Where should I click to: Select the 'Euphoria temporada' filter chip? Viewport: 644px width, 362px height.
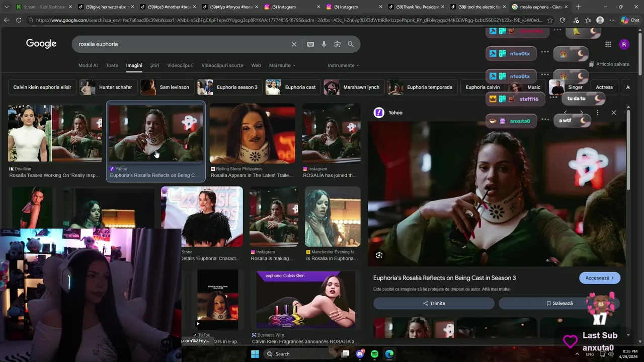(x=422, y=87)
